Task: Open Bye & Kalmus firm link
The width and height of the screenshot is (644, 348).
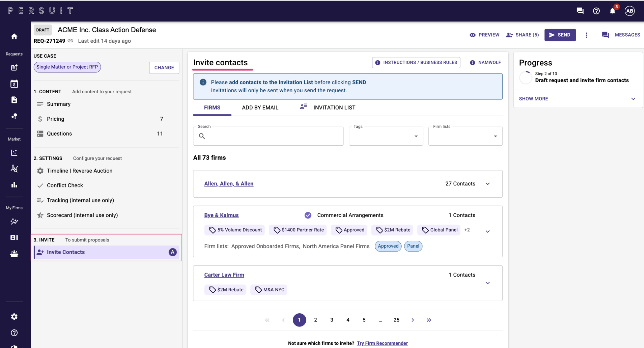Action: (221, 215)
